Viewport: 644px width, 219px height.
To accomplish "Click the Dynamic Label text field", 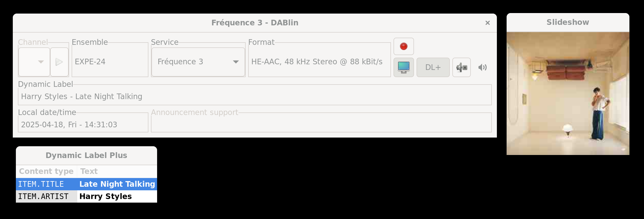I will point(255,96).
